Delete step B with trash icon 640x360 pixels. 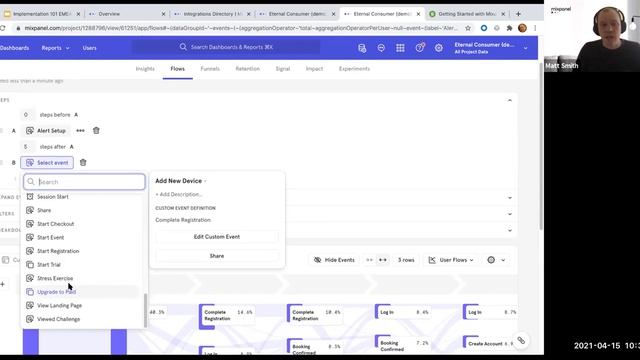(x=83, y=162)
